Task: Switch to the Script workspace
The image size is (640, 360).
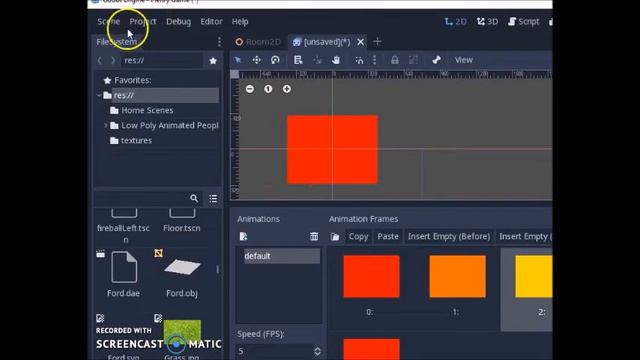Action: [524, 21]
